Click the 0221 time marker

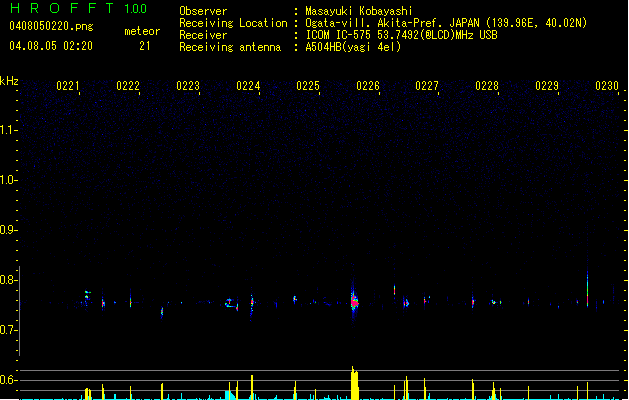[x=68, y=86]
